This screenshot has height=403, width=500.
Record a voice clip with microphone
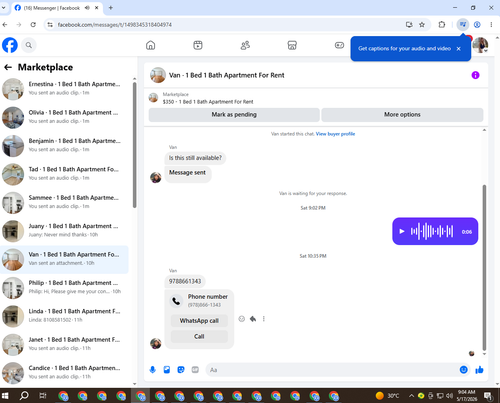[153, 370]
